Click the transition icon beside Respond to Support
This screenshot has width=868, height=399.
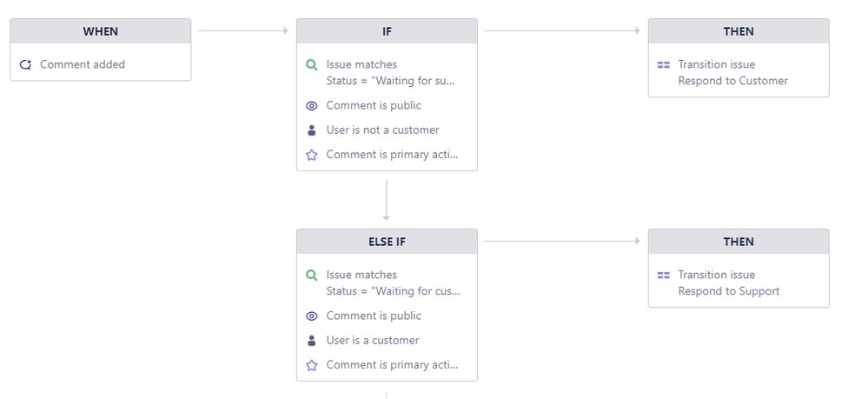tap(664, 275)
